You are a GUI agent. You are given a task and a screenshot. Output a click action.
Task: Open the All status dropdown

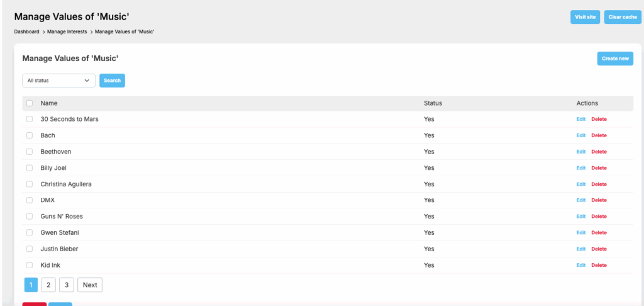pyautogui.click(x=58, y=81)
